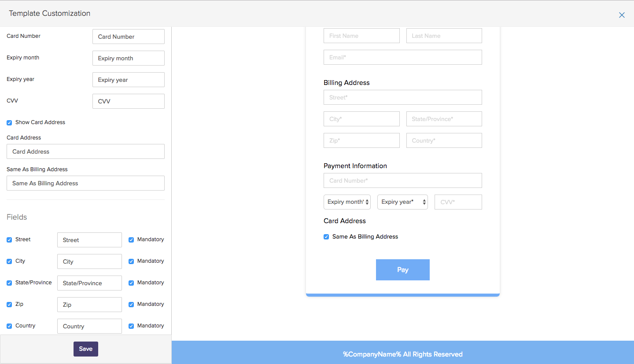The image size is (634, 364).
Task: Select the First Name field in the preview
Action: click(x=361, y=35)
